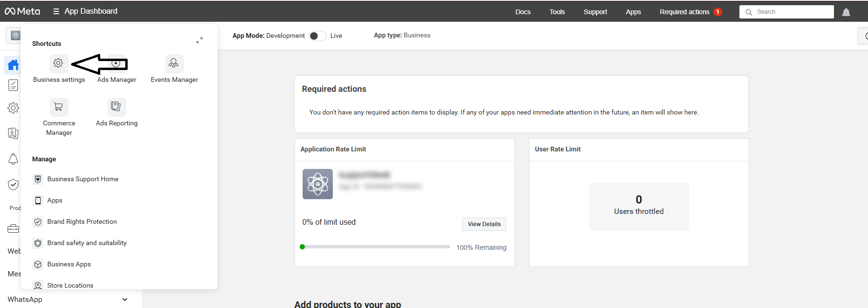This screenshot has height=308, width=868.
Task: Click the "100% Remaining" text
Action: tap(481, 247)
